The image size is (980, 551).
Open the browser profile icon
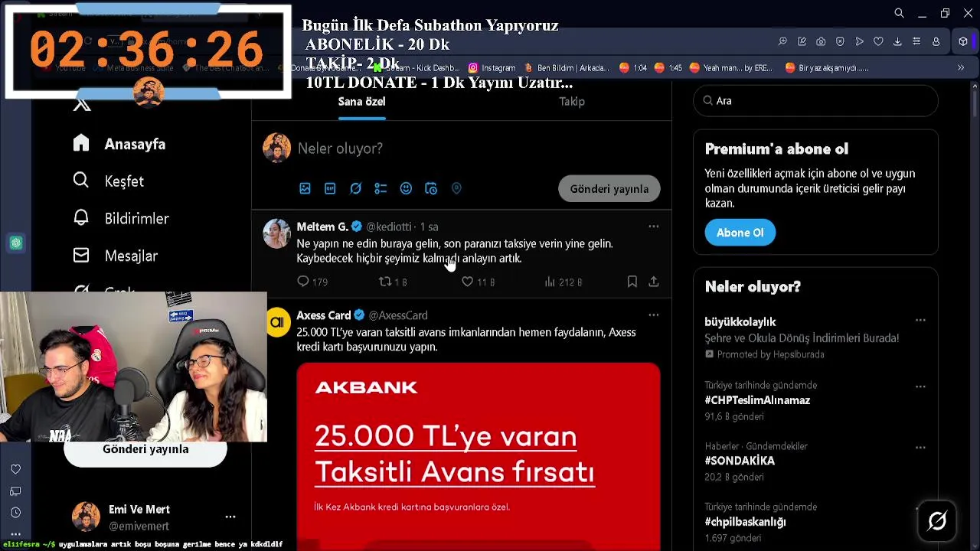936,41
